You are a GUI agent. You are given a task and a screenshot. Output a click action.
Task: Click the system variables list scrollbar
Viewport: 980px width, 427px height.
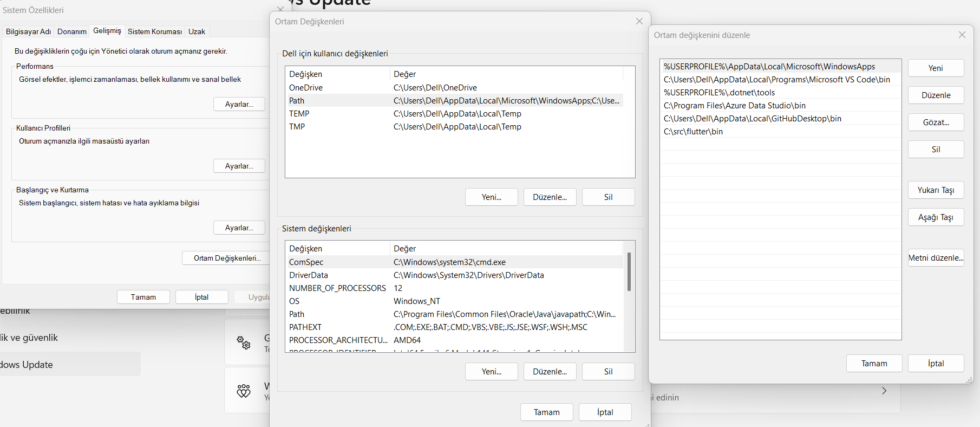tap(629, 271)
